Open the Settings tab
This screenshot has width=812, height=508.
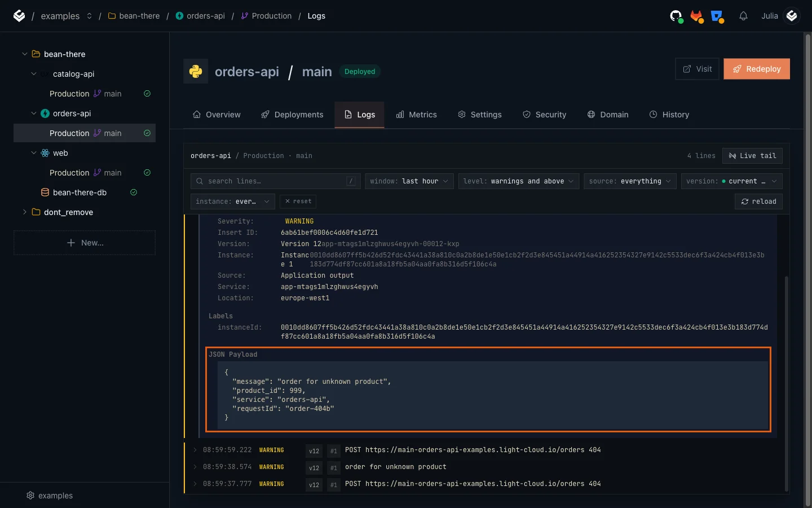[480, 115]
